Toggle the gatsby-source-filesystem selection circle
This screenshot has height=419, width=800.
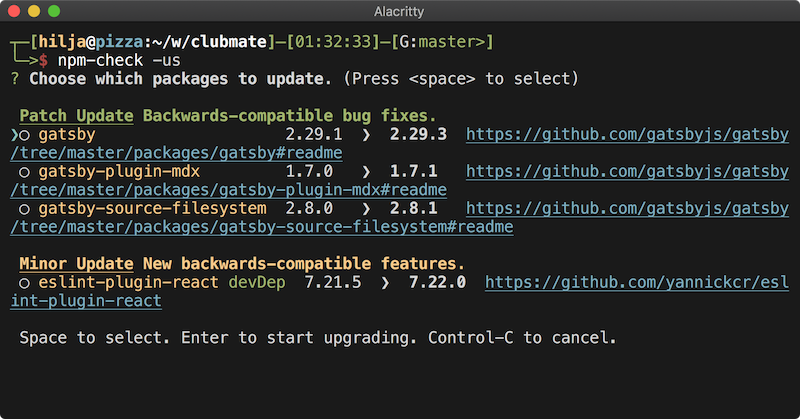tap(24, 209)
